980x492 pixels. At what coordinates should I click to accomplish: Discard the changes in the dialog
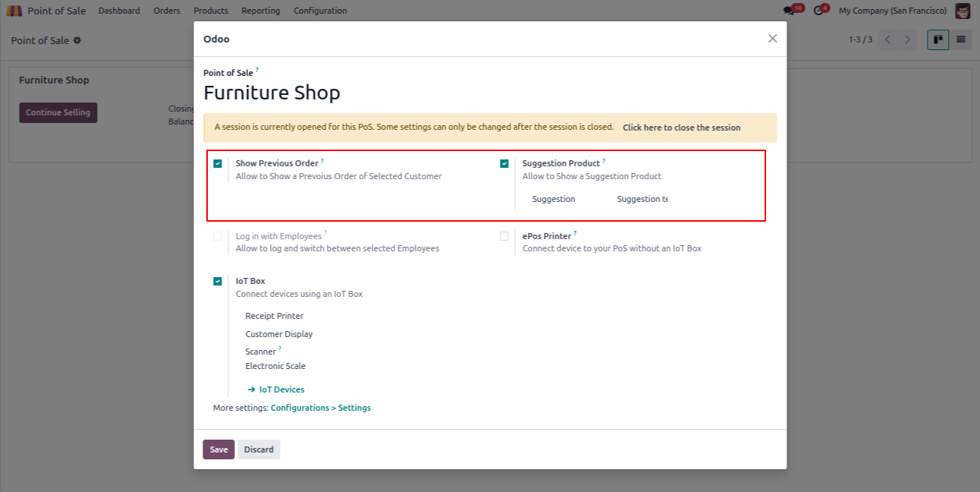point(259,449)
